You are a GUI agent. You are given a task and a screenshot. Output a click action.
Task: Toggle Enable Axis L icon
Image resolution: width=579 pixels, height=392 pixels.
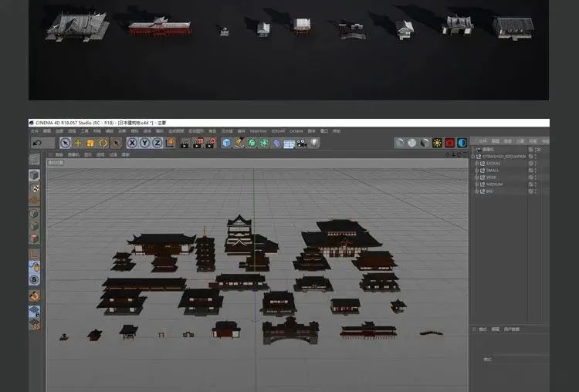tap(34, 255)
